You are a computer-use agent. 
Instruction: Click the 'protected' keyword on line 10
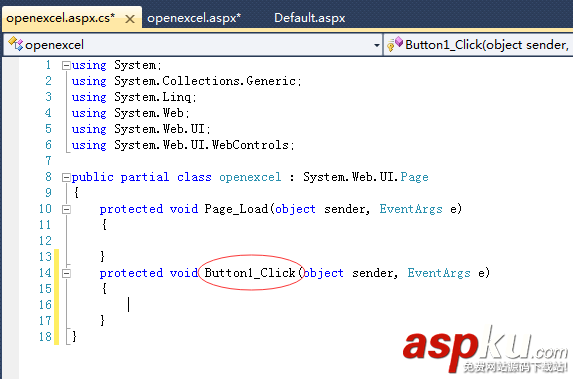[131, 209]
